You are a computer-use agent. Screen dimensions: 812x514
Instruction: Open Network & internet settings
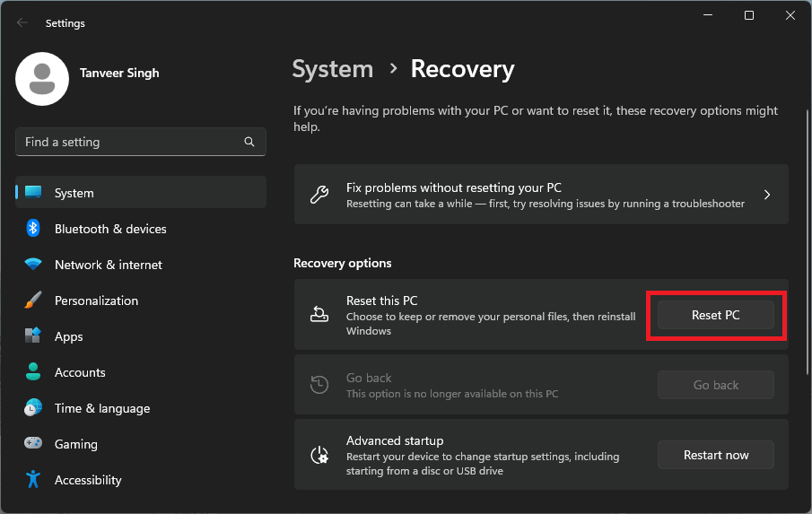[x=141, y=264]
